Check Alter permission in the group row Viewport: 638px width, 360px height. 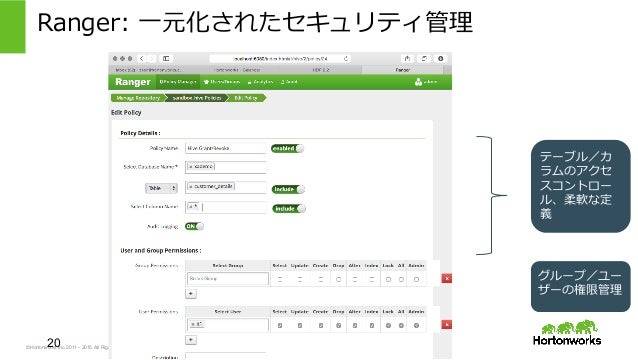[355, 279]
